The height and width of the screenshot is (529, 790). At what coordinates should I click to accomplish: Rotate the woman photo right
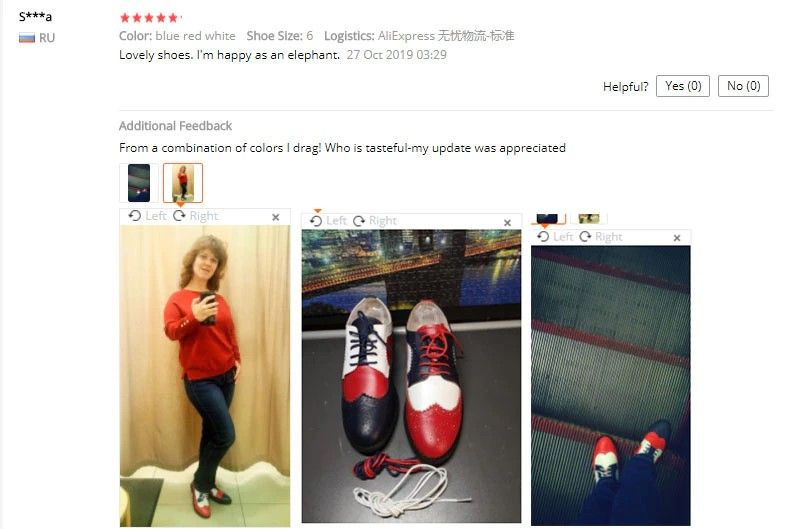tap(195, 216)
